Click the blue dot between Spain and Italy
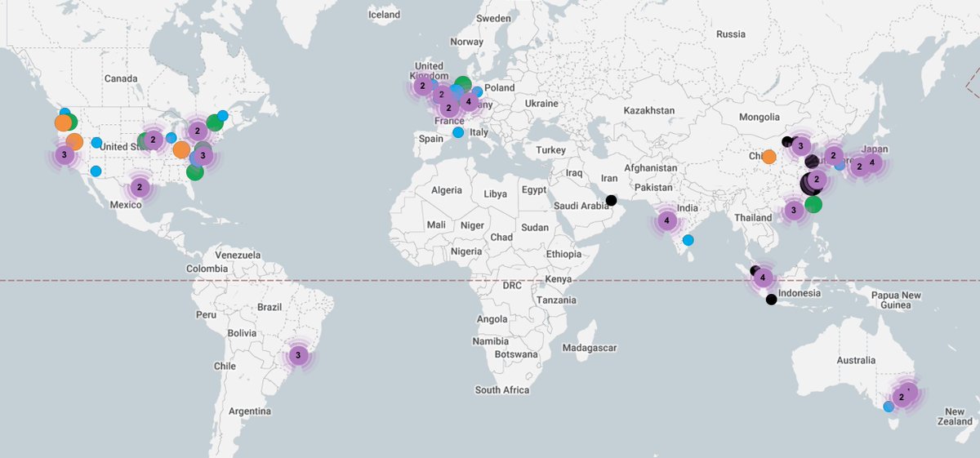The width and height of the screenshot is (980, 458). [x=458, y=132]
